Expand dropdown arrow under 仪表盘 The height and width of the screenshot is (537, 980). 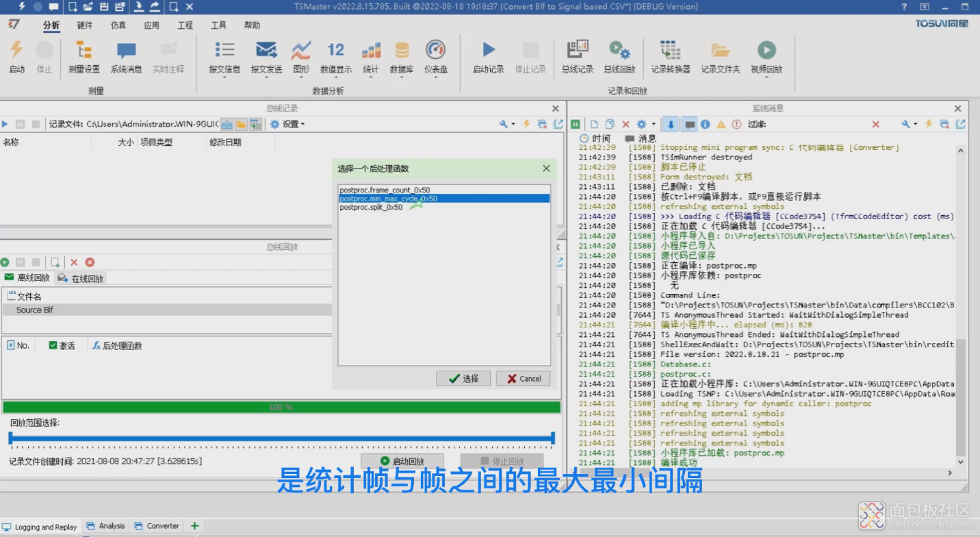(436, 77)
